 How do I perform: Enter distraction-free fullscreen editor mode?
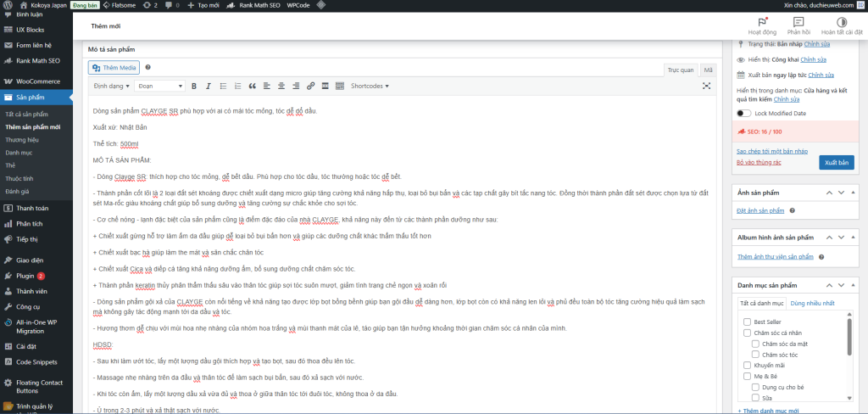point(706,86)
